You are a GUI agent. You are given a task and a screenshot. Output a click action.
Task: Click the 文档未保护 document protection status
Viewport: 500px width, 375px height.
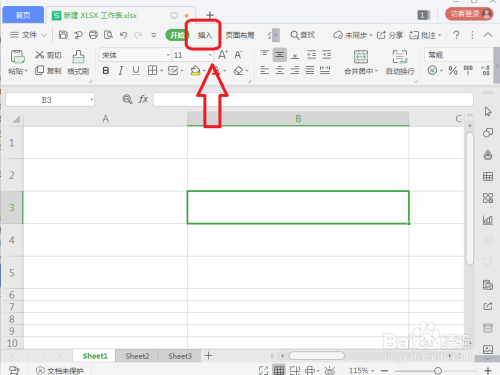60,370
